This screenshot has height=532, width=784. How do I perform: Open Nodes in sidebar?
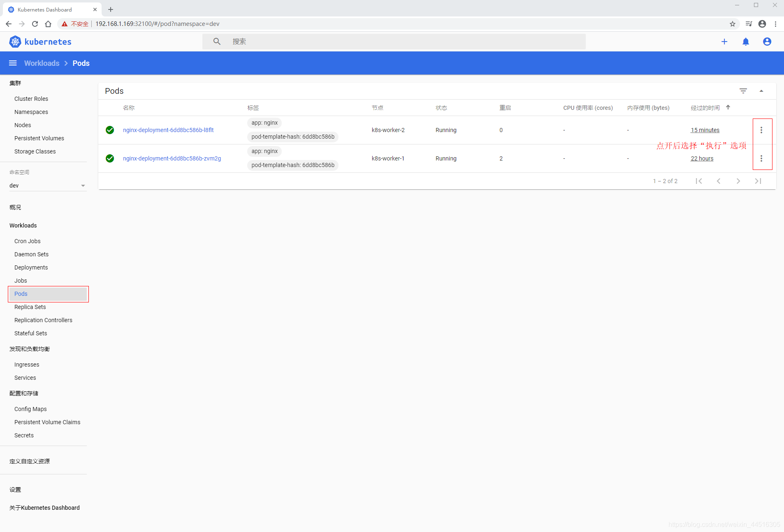[23, 125]
